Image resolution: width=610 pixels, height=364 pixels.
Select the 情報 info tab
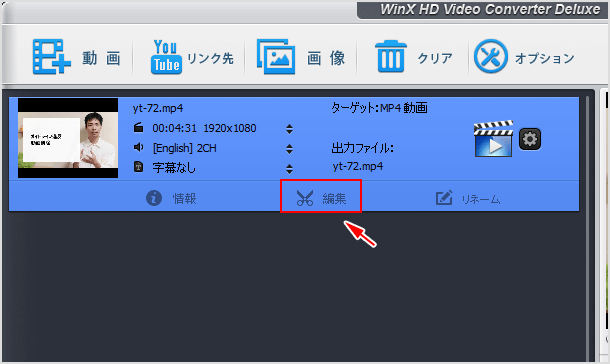click(x=171, y=198)
